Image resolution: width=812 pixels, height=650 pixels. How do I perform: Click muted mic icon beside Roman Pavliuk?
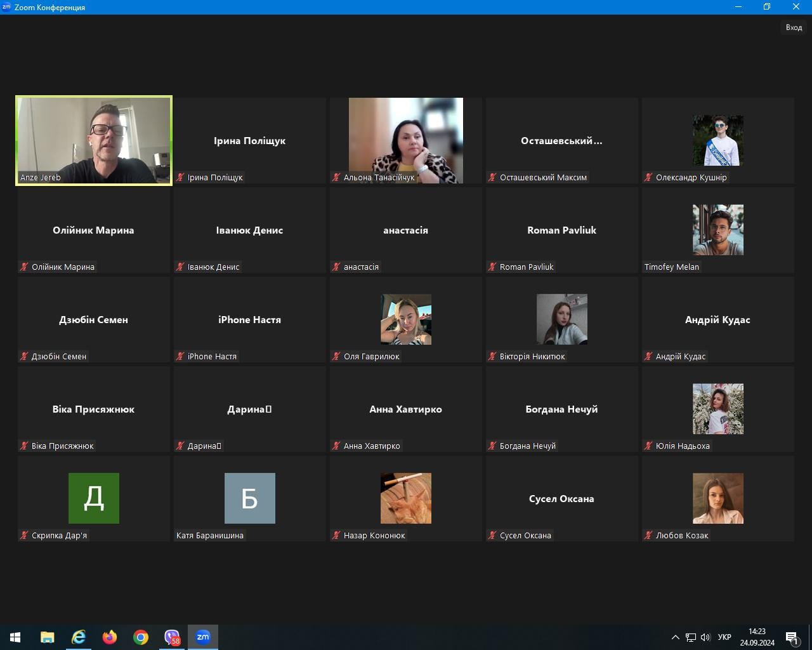pos(492,267)
